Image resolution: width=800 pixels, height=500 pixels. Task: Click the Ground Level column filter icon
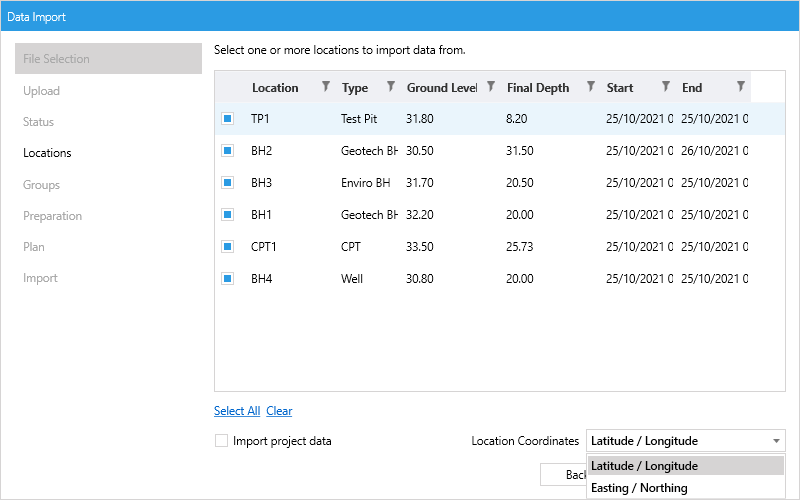click(x=491, y=87)
